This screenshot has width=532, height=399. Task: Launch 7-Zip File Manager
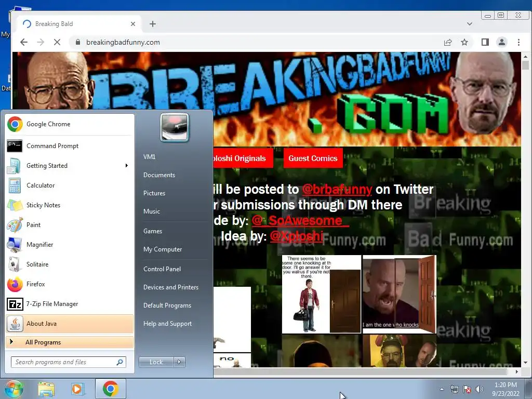[70, 303]
